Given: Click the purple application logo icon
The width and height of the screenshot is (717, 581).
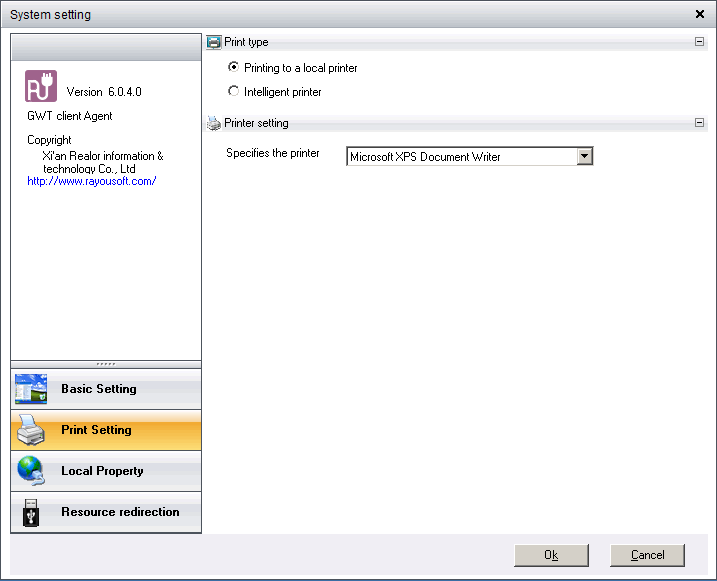Looking at the screenshot, I should (x=41, y=86).
